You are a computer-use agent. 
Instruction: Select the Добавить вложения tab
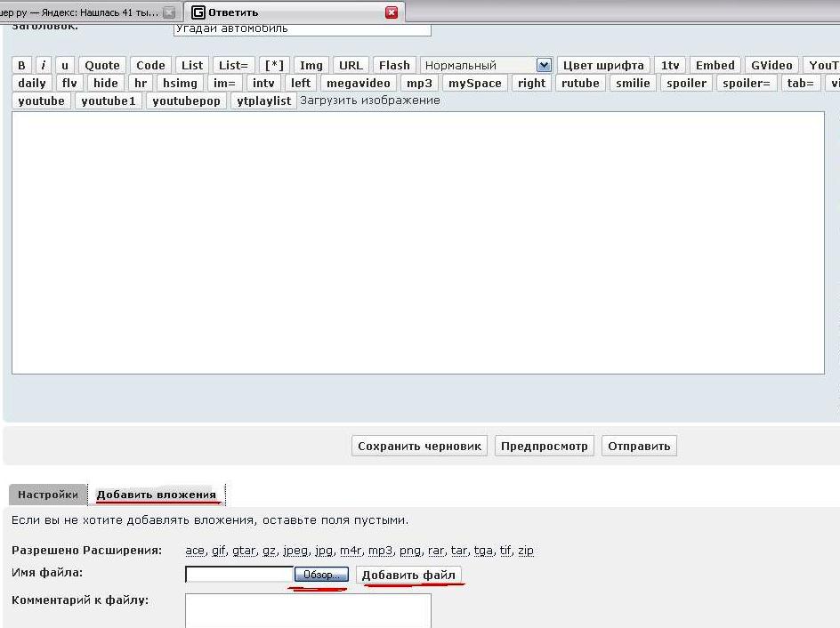coord(157,495)
